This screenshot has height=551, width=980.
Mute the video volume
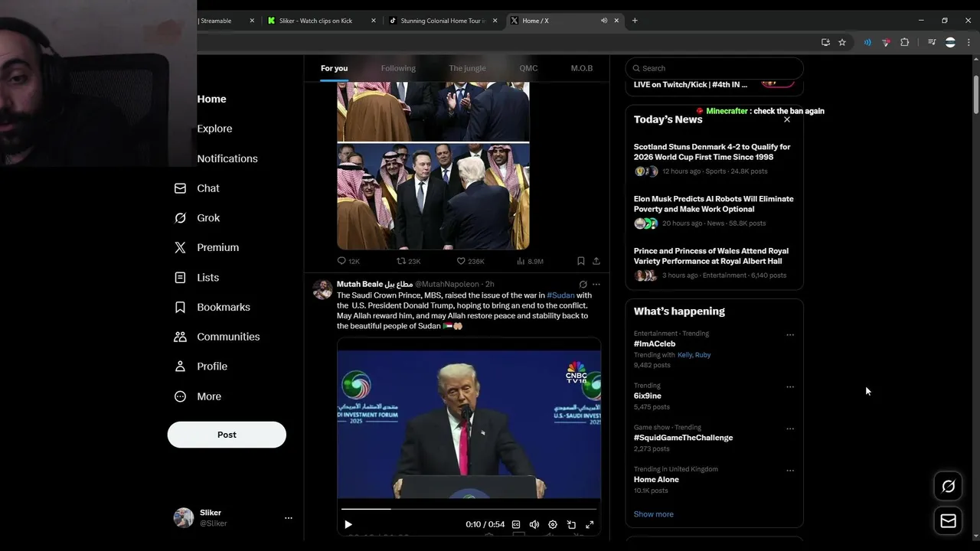(534, 524)
